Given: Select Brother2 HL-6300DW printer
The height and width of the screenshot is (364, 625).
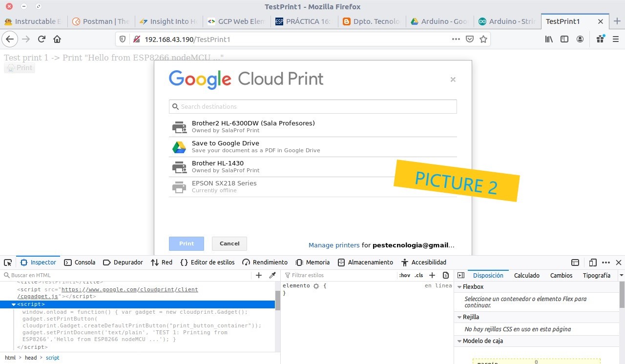Looking at the screenshot, I should (x=312, y=127).
